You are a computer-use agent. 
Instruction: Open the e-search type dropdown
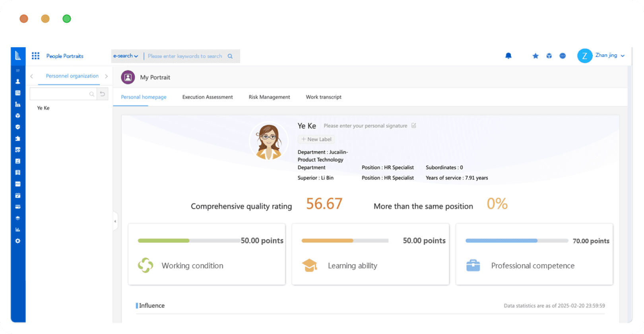tap(126, 56)
